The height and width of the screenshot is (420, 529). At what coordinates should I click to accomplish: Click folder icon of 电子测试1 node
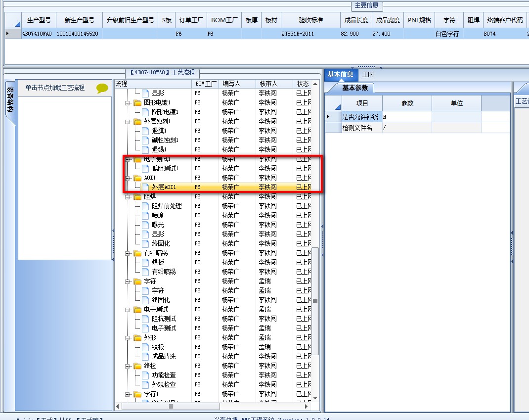pos(137,159)
